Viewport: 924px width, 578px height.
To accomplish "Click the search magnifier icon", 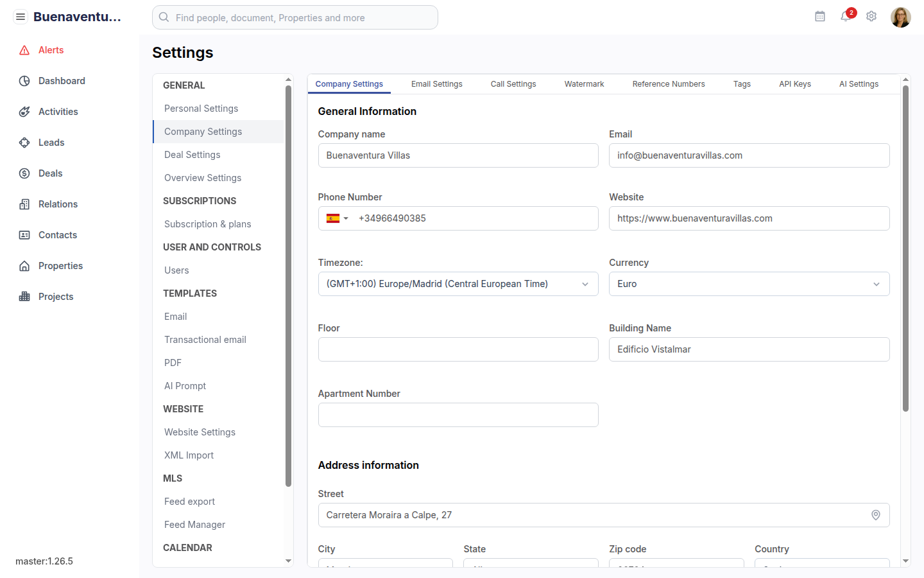I will coord(164,17).
